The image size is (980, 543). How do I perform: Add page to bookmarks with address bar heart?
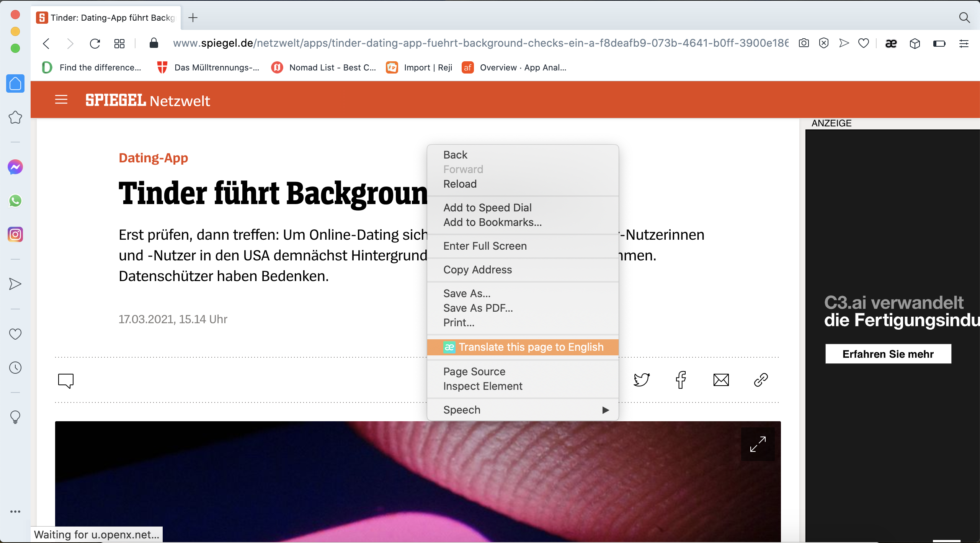[864, 43]
